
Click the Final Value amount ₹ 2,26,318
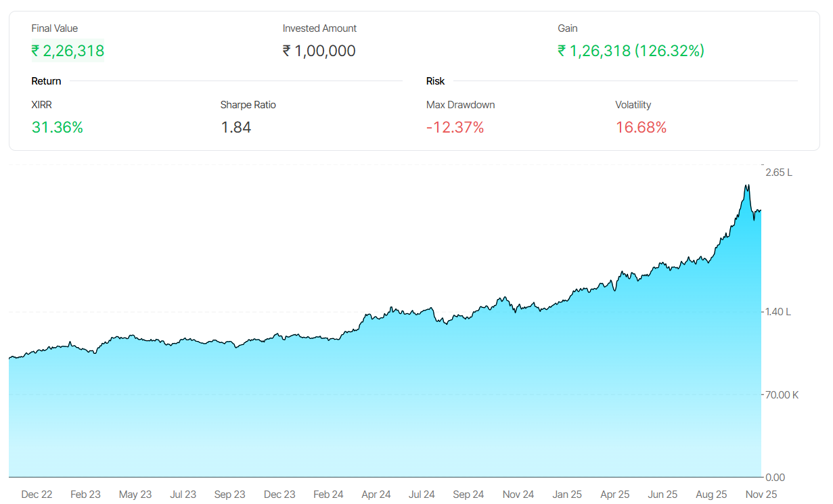click(x=68, y=51)
